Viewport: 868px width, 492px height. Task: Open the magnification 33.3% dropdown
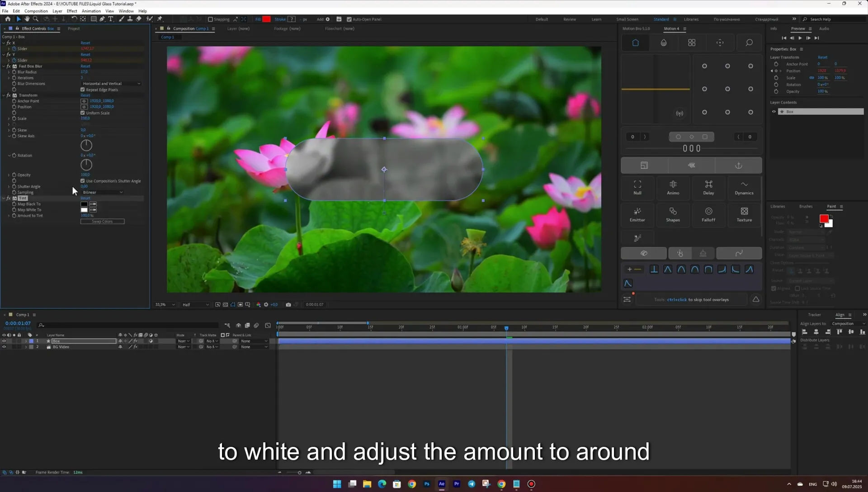coord(165,305)
